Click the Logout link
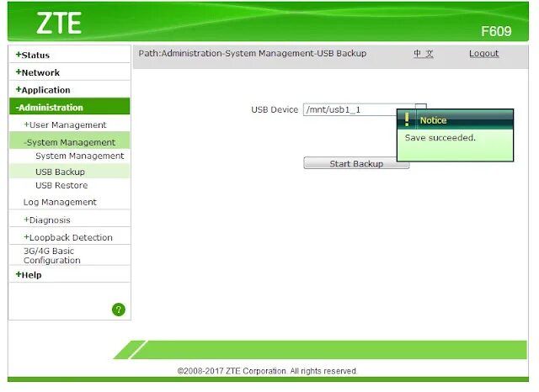 [x=483, y=54]
